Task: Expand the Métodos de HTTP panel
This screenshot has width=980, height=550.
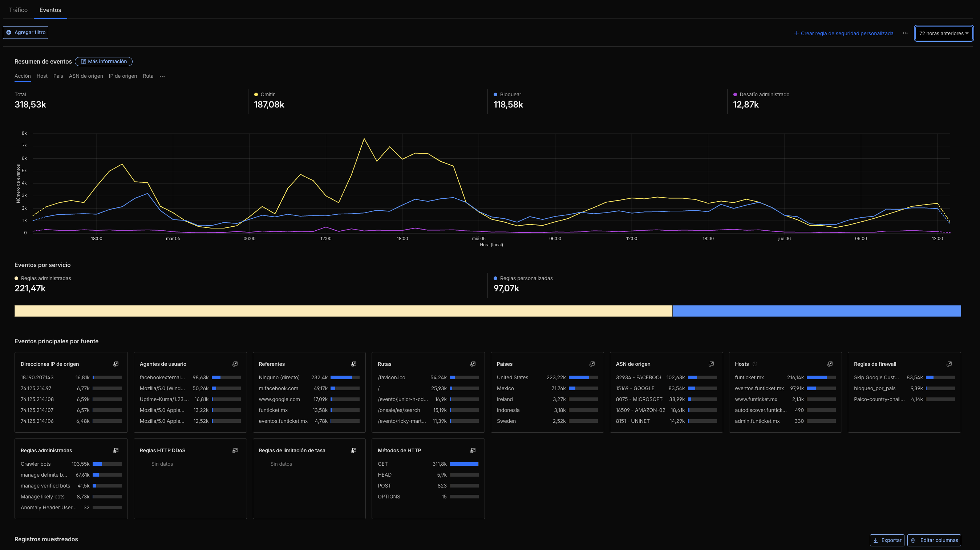Action: [473, 450]
